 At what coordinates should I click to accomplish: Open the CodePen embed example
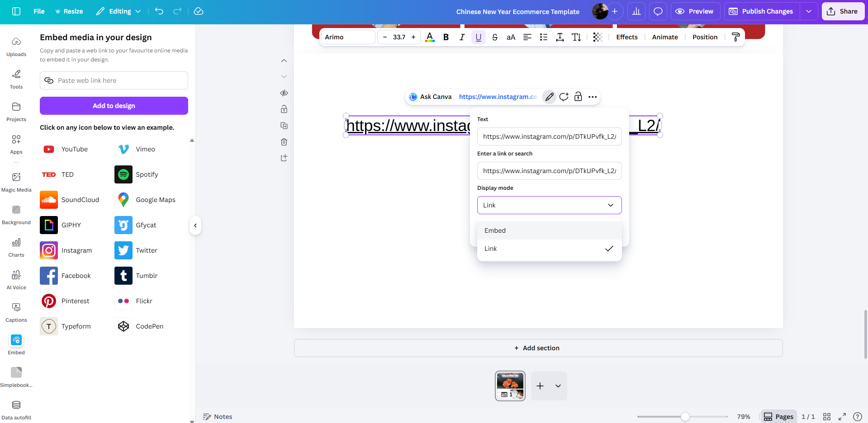tap(123, 326)
